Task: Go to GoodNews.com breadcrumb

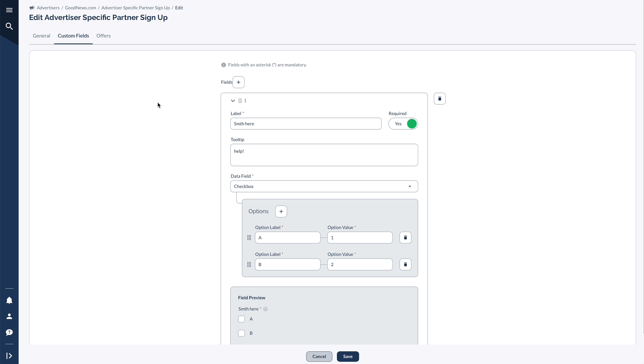Action: pos(80,8)
